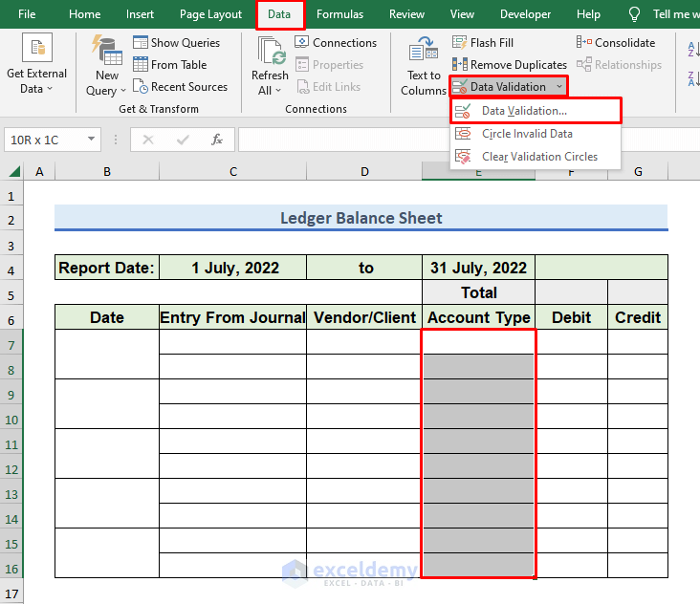This screenshot has width=700, height=604.
Task: Select row 17 header
Action: (x=11, y=593)
